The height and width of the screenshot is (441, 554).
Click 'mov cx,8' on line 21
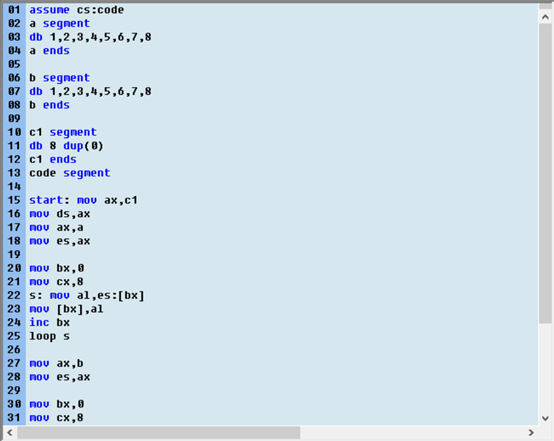point(57,282)
